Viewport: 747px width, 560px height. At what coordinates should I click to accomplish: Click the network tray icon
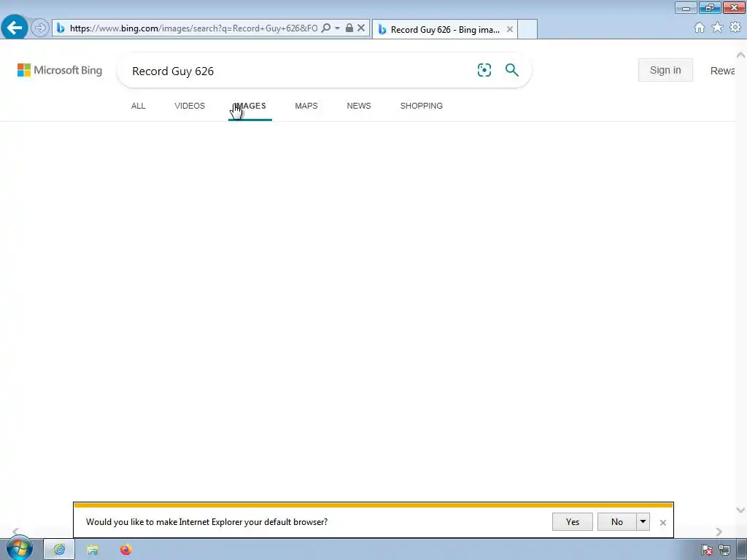click(724, 551)
